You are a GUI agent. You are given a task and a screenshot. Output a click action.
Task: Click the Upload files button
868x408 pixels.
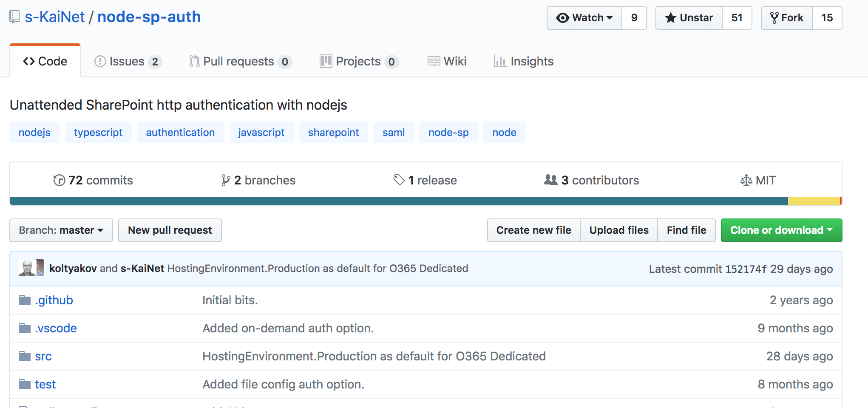click(619, 230)
